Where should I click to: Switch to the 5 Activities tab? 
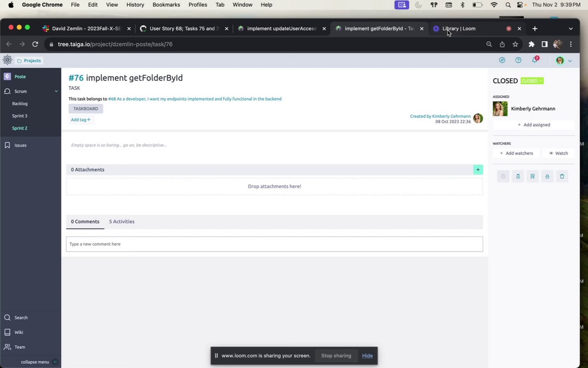pyautogui.click(x=122, y=222)
